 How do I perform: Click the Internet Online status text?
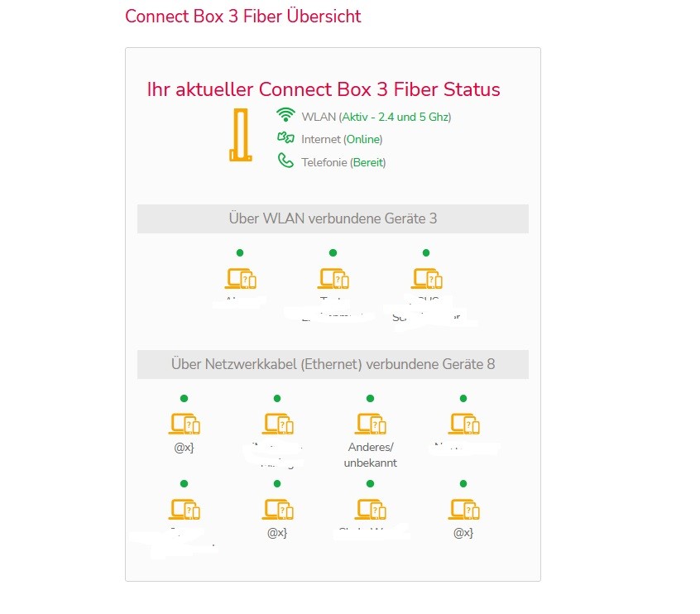(343, 139)
